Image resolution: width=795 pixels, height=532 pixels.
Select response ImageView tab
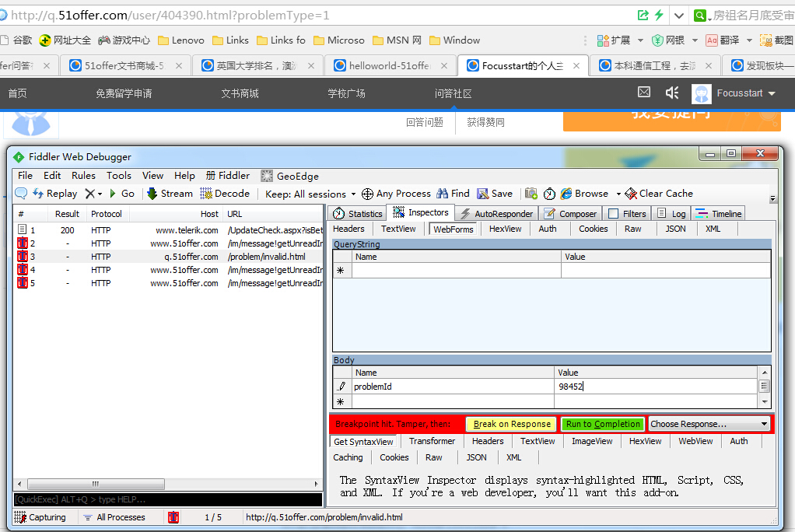click(592, 441)
